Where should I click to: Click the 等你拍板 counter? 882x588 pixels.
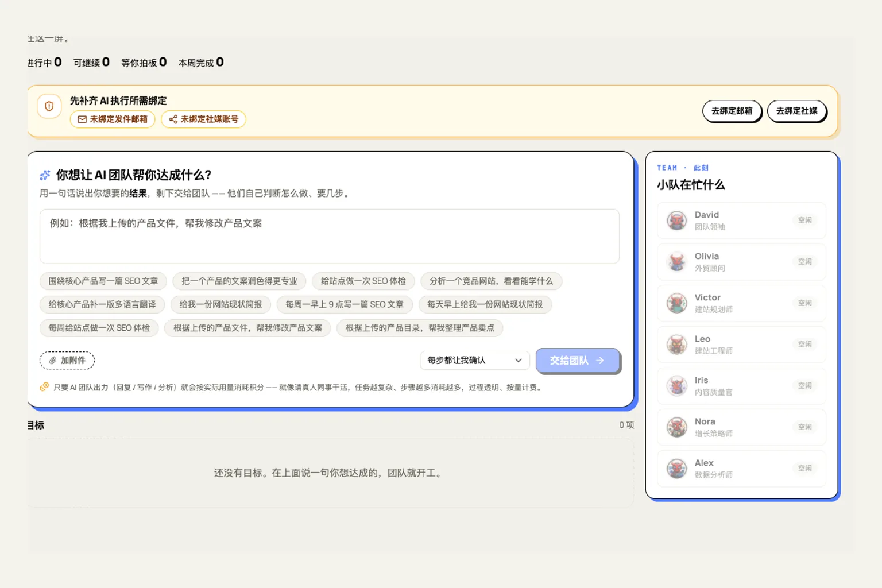pyautogui.click(x=144, y=63)
